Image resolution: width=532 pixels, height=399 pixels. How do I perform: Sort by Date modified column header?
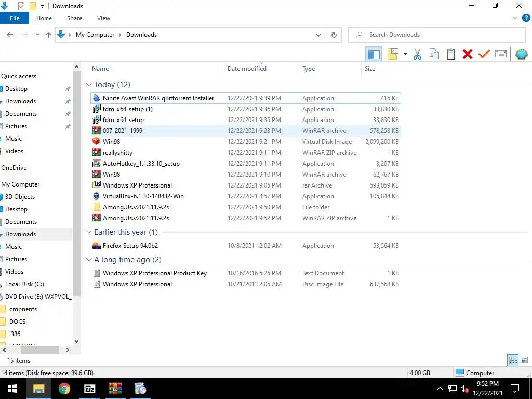pos(247,69)
